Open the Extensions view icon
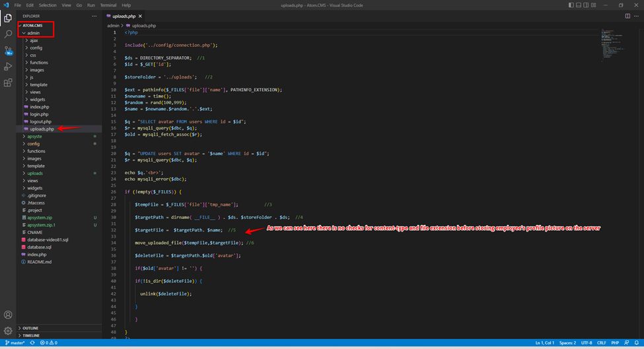The height and width of the screenshot is (349, 644). pos(8,82)
